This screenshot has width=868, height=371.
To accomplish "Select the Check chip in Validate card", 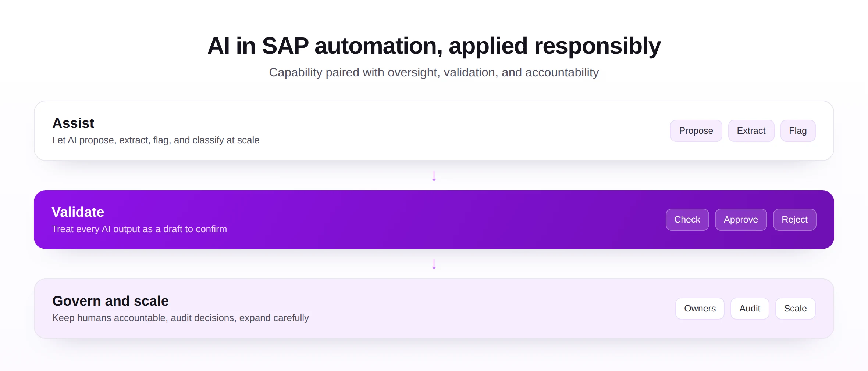I will pyautogui.click(x=687, y=220).
